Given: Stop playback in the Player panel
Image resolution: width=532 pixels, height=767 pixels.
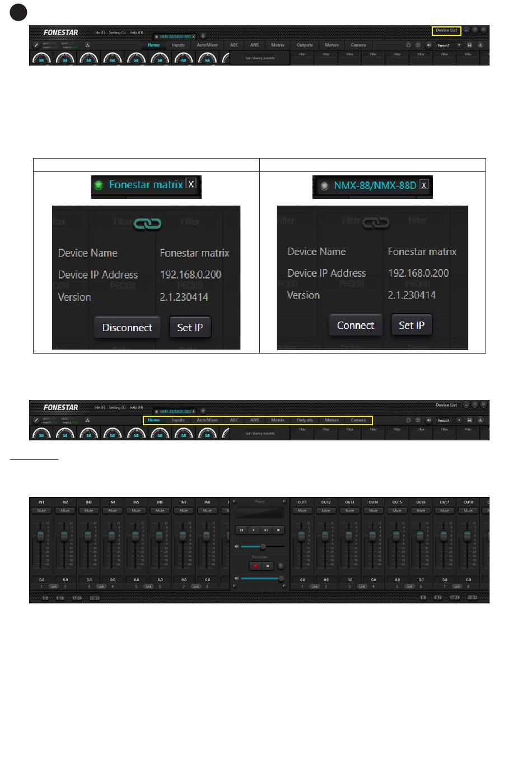Looking at the screenshot, I should 278,529.
